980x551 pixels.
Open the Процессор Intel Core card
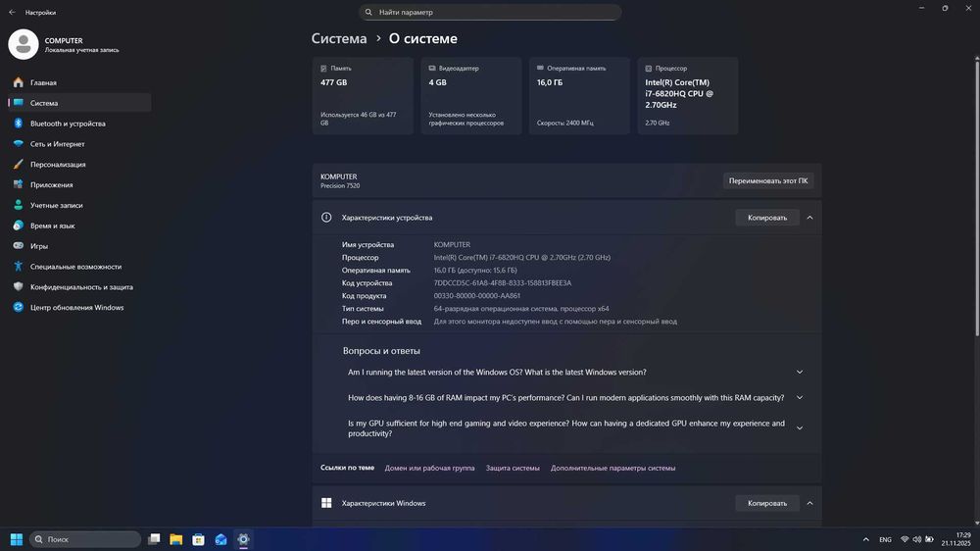(688, 96)
